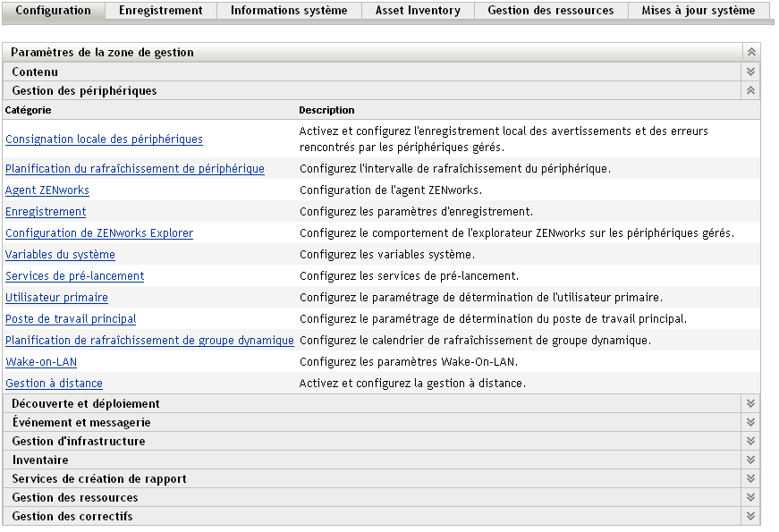Expand the Gestion d'infrastructure section
Screen dimensions: 779x532
[x=750, y=441]
